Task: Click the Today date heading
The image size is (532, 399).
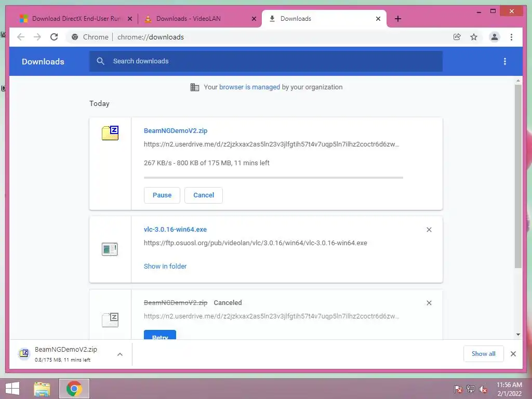Action: (x=99, y=103)
